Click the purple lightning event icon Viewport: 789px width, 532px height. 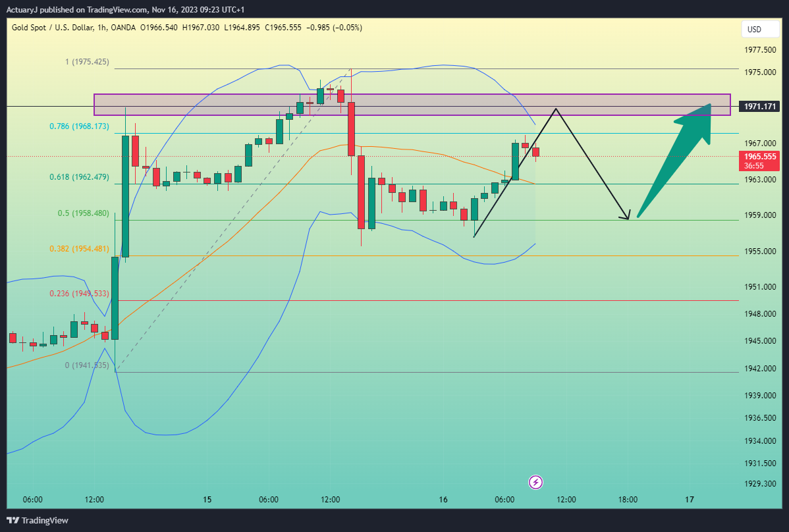pyautogui.click(x=535, y=483)
